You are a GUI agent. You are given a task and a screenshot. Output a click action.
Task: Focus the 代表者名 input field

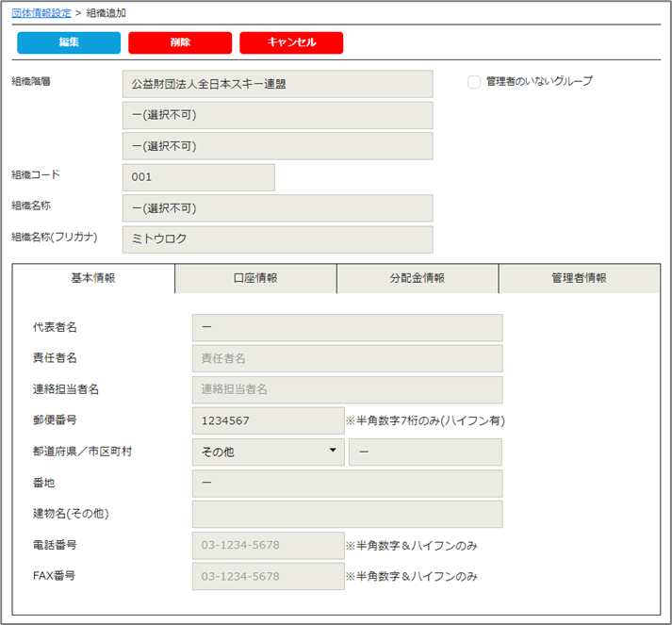pos(347,327)
